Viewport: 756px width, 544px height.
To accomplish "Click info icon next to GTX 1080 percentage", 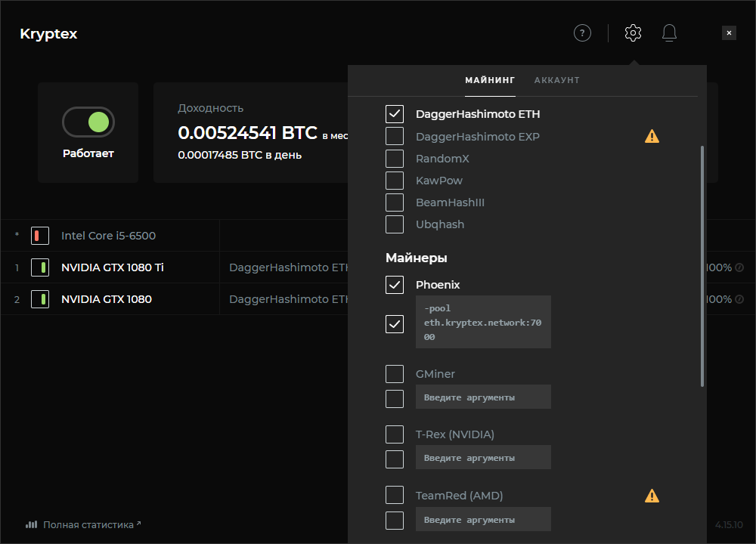I will point(739,299).
